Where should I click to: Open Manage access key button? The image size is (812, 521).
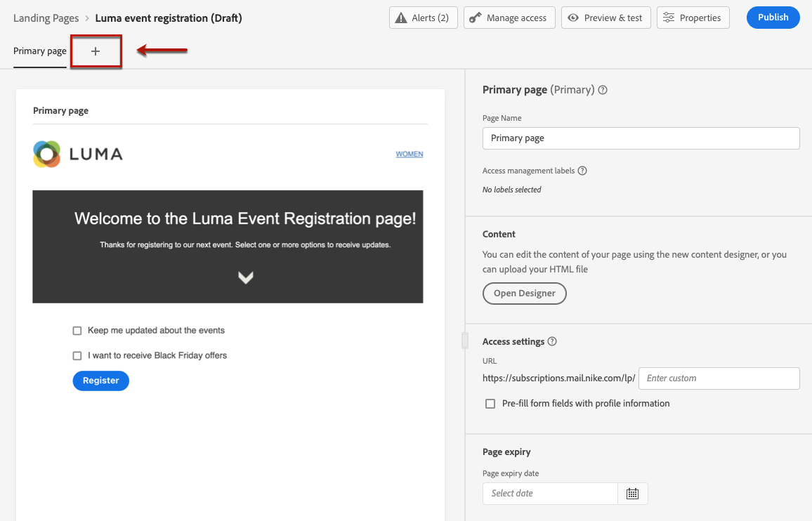coord(509,18)
